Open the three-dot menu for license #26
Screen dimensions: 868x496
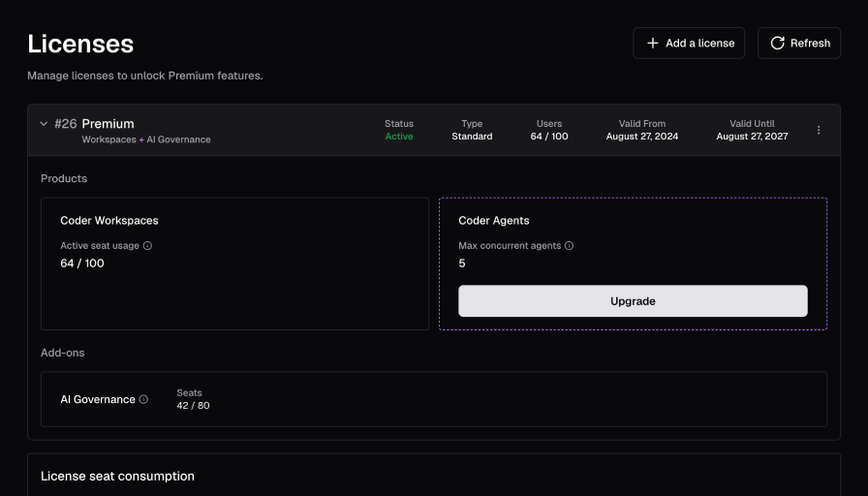click(819, 130)
